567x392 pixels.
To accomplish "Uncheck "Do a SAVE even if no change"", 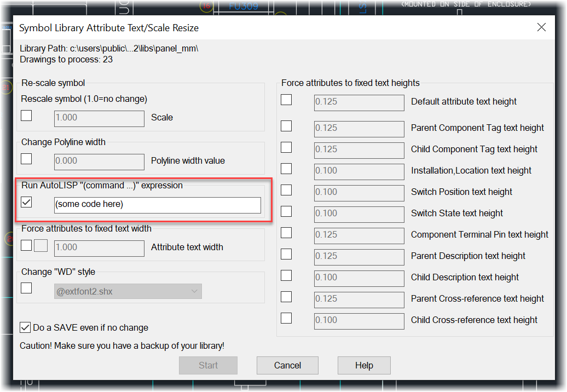I will (25, 327).
